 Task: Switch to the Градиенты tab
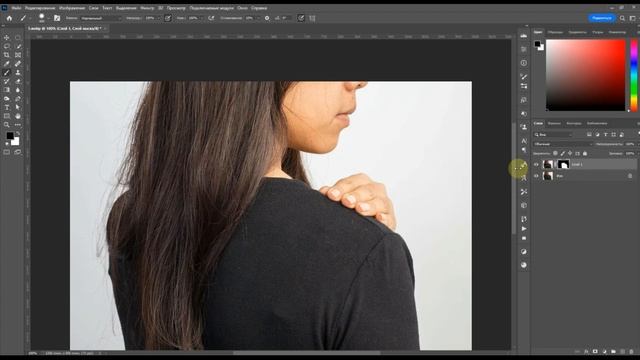578,32
